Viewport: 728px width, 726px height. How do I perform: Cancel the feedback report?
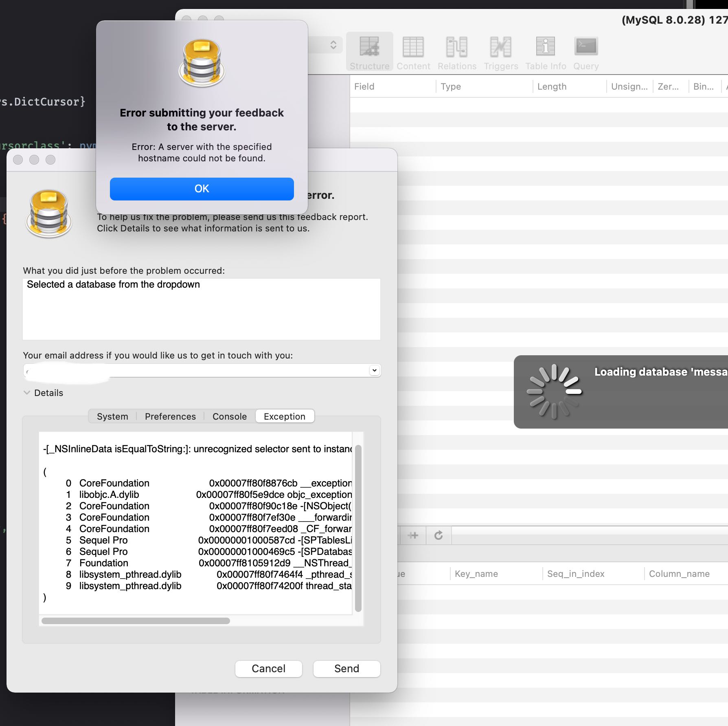(x=268, y=669)
